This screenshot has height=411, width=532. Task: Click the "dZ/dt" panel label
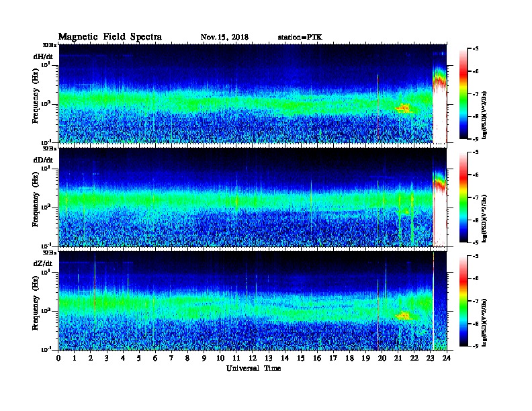[43, 263]
